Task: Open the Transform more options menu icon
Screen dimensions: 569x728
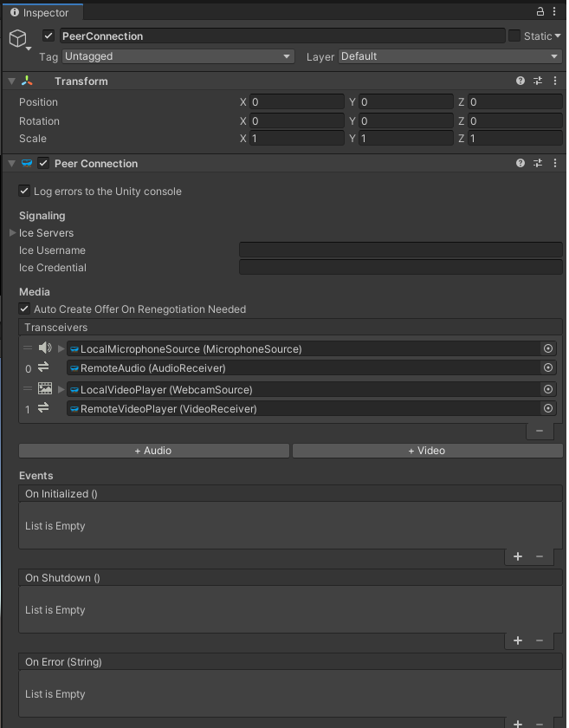Action: click(x=555, y=81)
